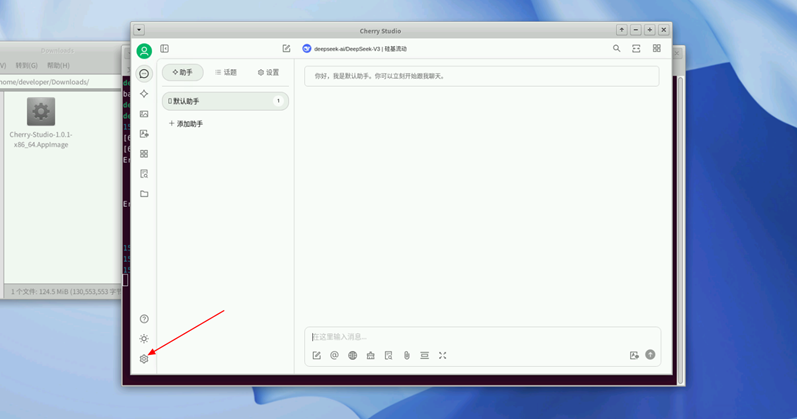
Task: Focus the 在这里输入消息 message input
Action: [482, 337]
